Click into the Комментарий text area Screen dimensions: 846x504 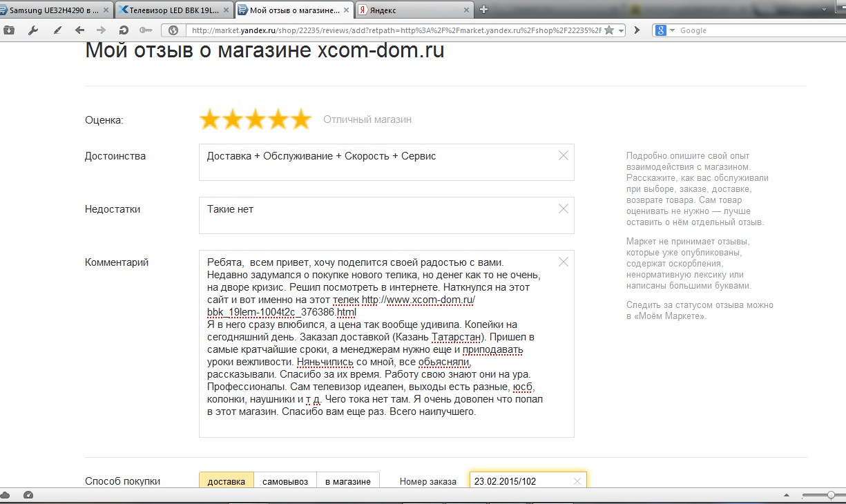386,344
